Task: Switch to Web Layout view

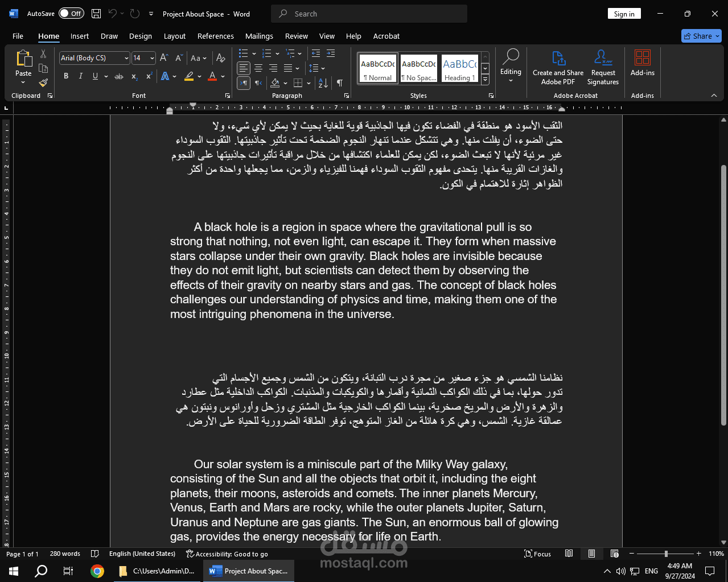Action: tap(615, 554)
